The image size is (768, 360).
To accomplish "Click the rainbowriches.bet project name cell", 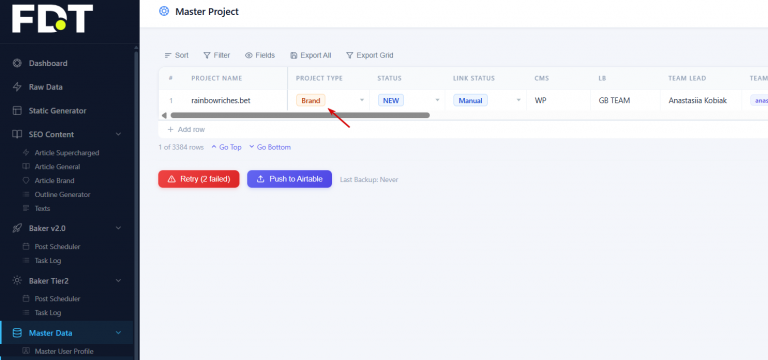I will click(221, 100).
